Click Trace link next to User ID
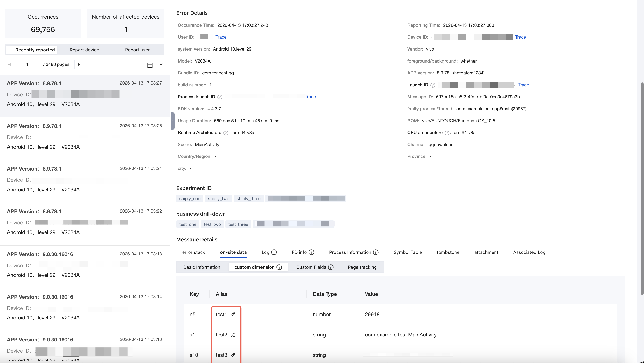This screenshot has height=363, width=644. (221, 37)
